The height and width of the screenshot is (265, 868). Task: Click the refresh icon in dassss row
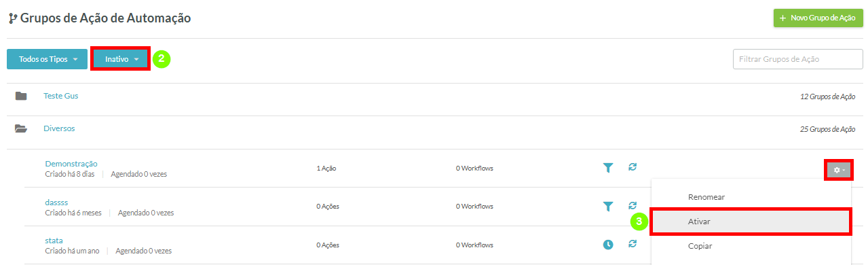click(633, 205)
